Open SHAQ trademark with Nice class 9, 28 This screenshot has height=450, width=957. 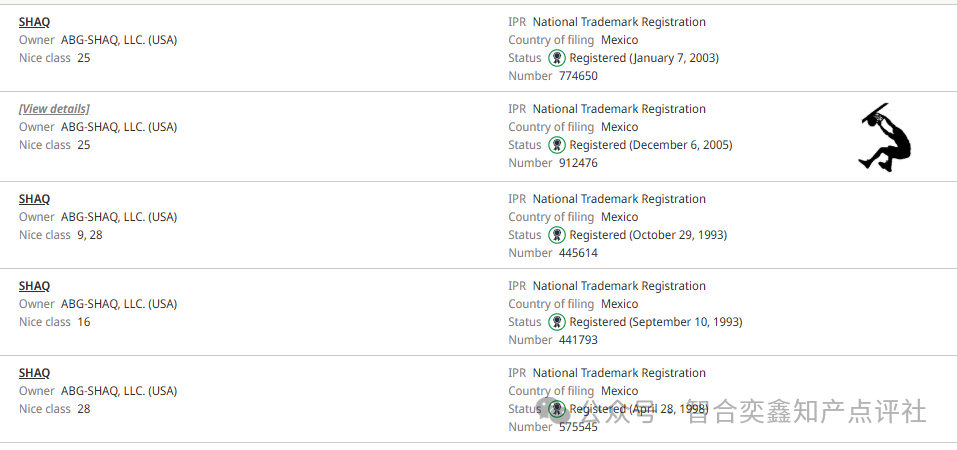34,199
